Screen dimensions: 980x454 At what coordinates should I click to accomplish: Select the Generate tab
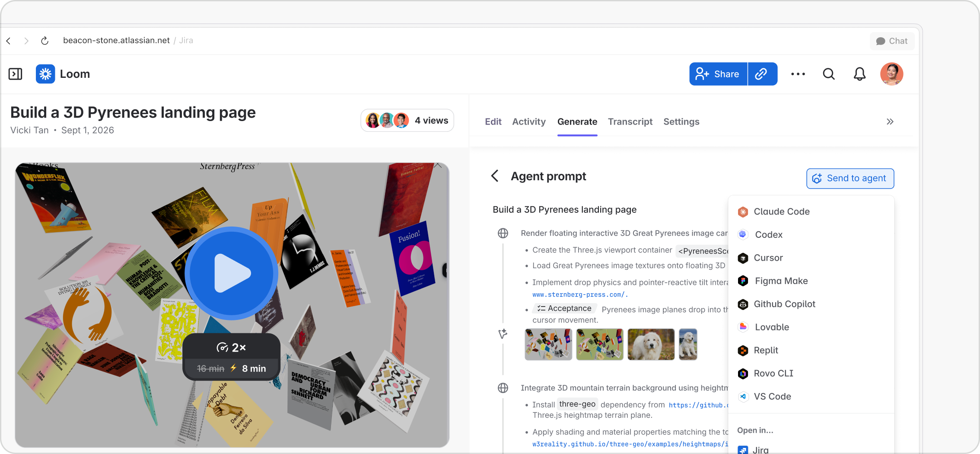(x=577, y=122)
